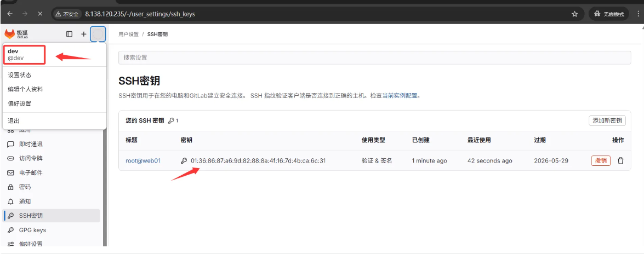The width and height of the screenshot is (644, 254).
Task: Click the 标题 column header
Action: pos(132,140)
